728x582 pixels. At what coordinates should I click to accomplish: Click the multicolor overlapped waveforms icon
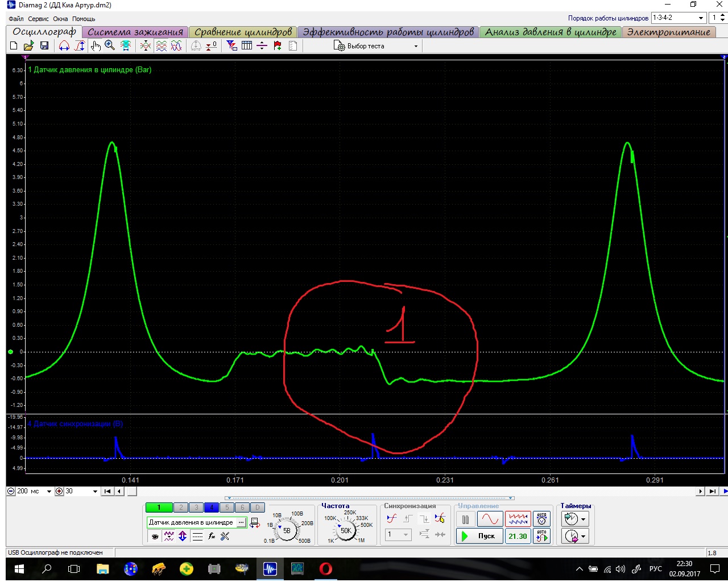(176, 46)
